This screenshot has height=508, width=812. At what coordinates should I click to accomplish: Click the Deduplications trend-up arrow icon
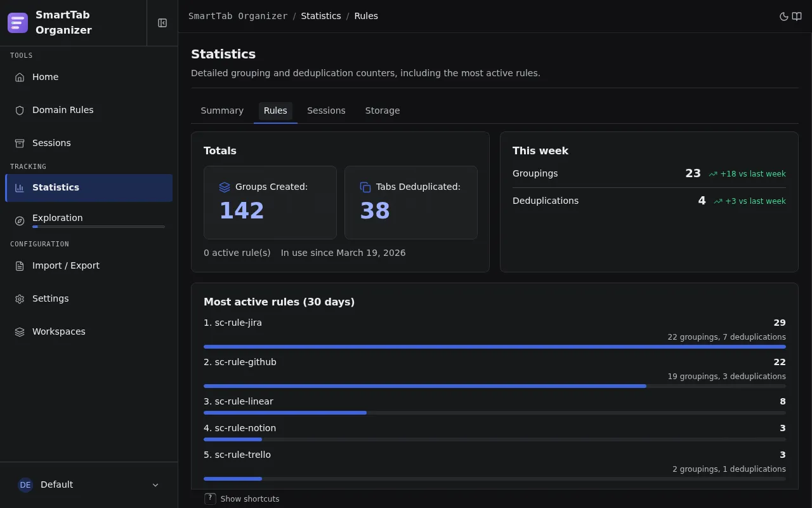(718, 201)
